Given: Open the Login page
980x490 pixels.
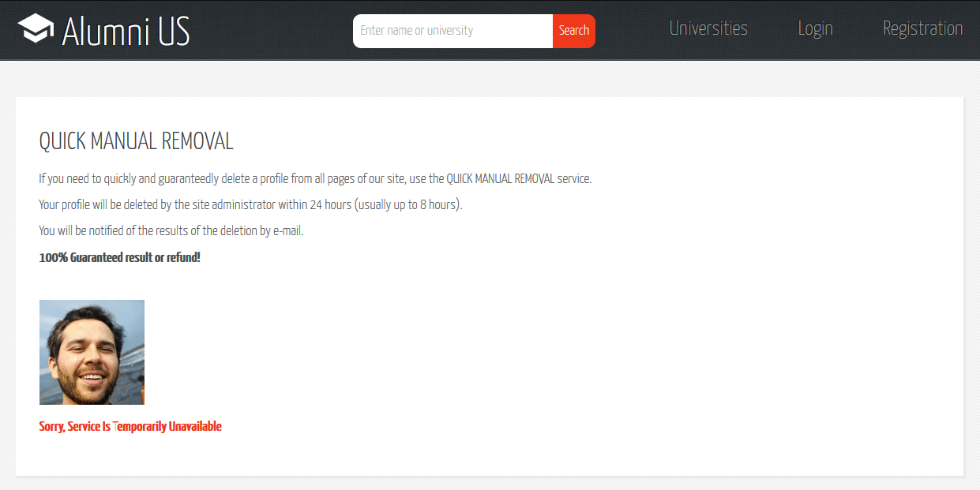Looking at the screenshot, I should tap(815, 28).
